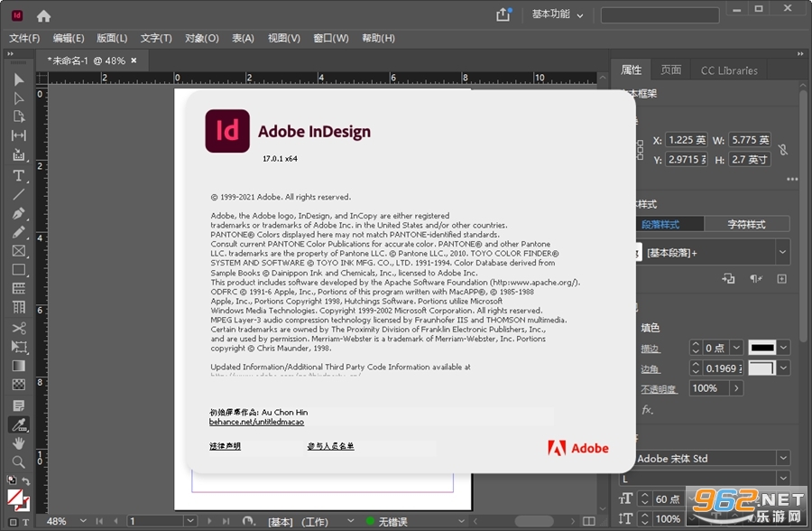Select the Page tool
This screenshot has height=531, width=812.
click(19, 116)
